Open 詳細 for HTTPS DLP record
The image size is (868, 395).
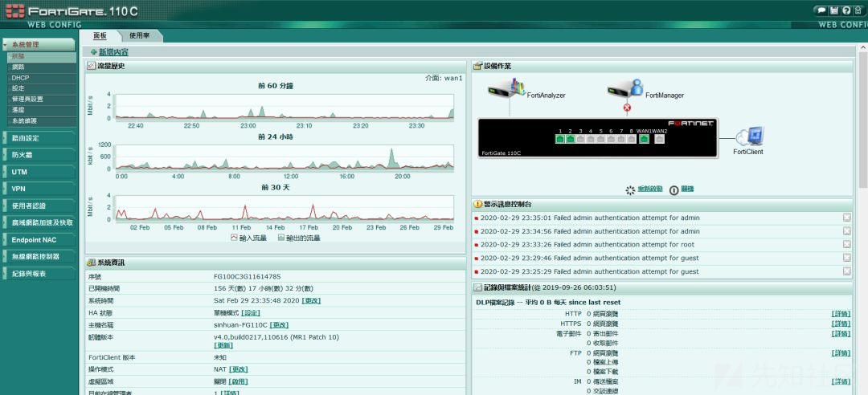841,324
